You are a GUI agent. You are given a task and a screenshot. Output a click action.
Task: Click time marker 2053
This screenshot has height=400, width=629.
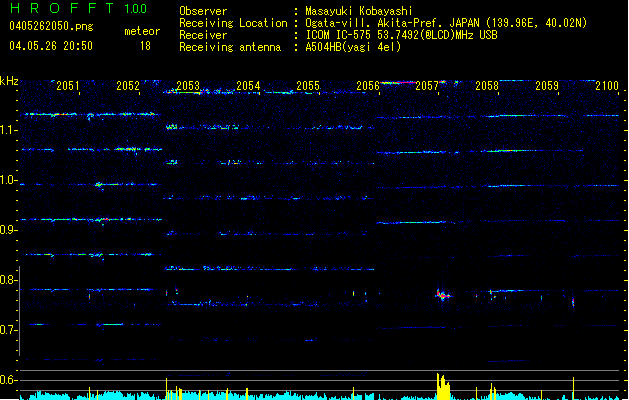[x=188, y=86]
